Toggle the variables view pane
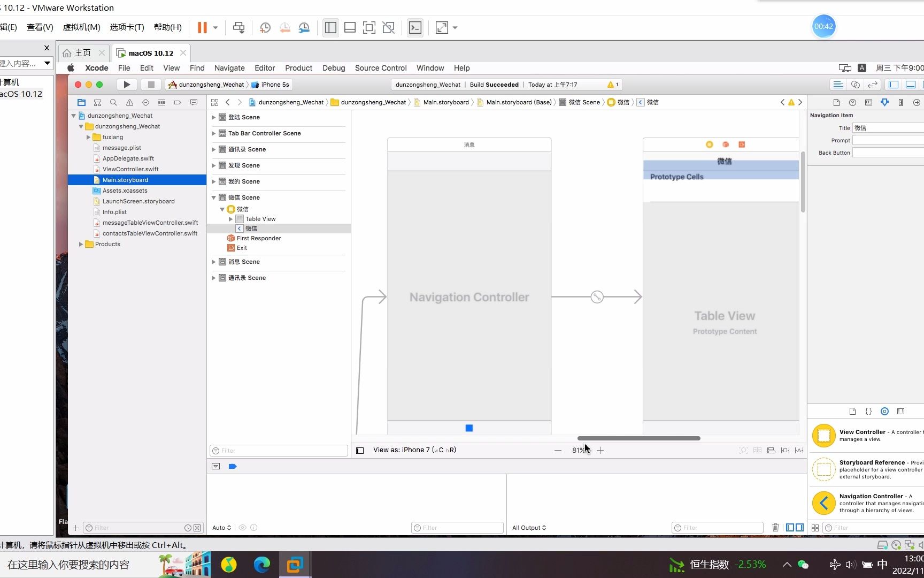The height and width of the screenshot is (578, 924). [x=790, y=528]
